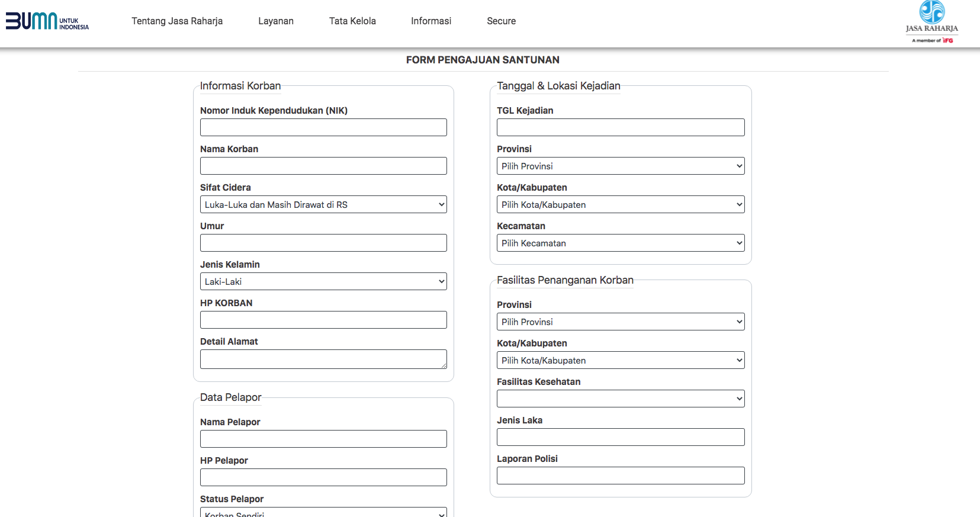Screen dimensions: 980x517
Task: Open the Jenis Kelamin dropdown
Action: [323, 281]
